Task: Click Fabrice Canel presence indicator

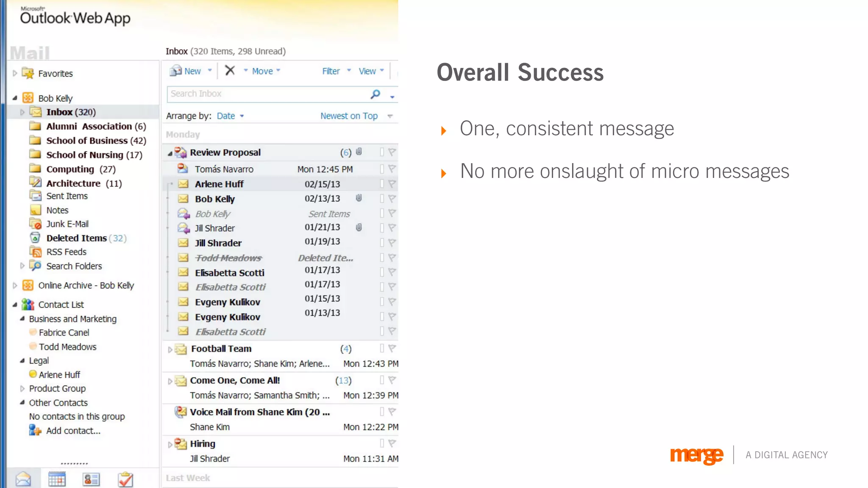Action: [33, 332]
